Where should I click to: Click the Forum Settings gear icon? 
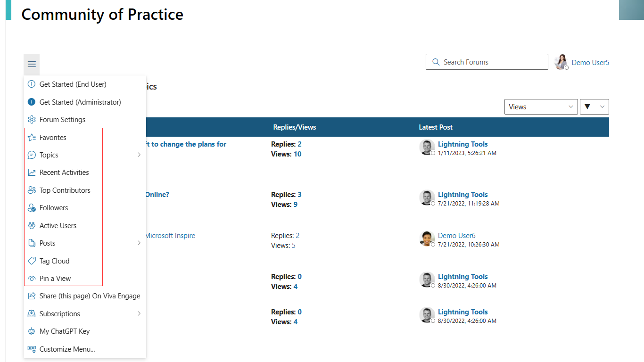point(32,120)
